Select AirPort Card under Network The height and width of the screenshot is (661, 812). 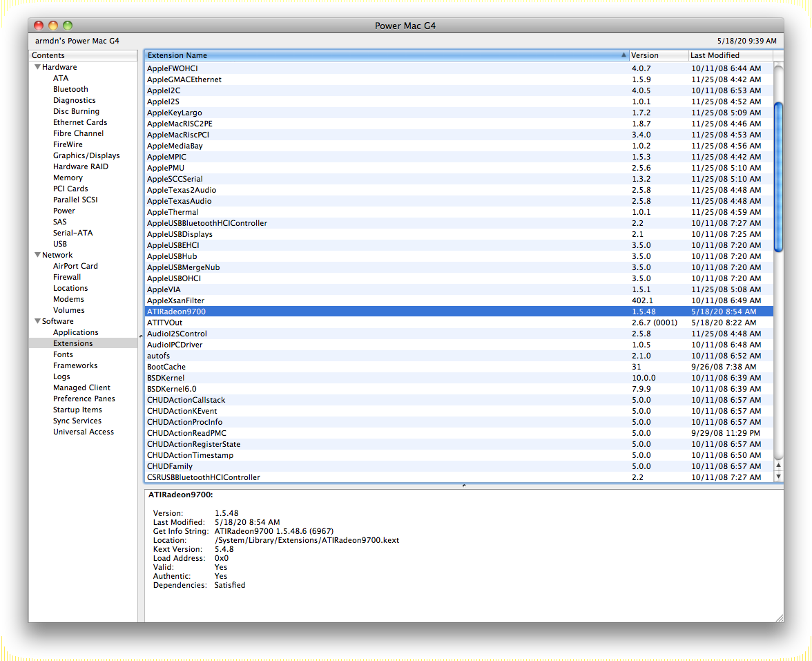75,267
